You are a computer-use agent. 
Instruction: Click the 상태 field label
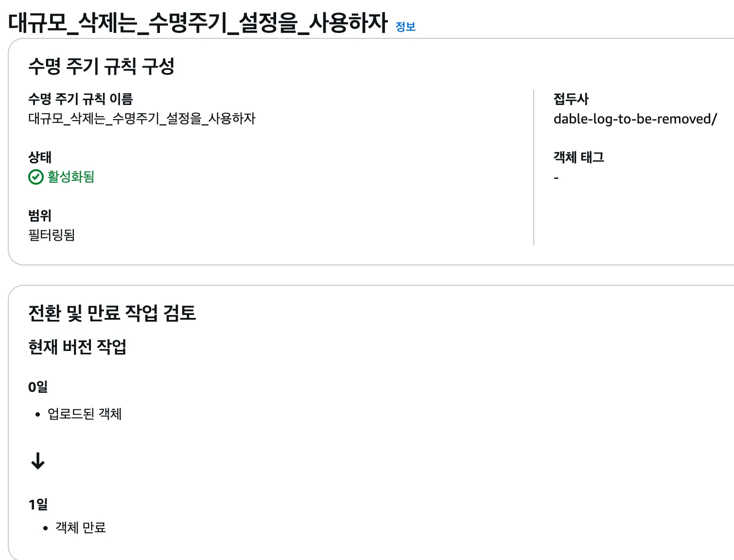(40, 157)
